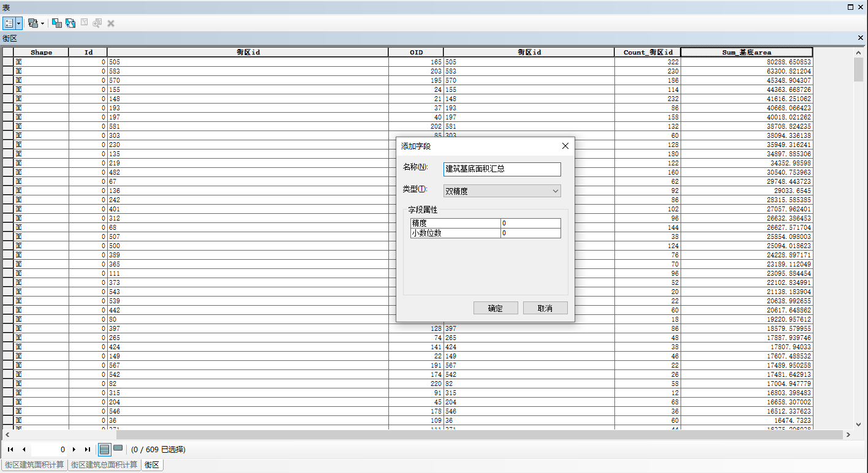This screenshot has width=868, height=473.
Task: Switch to 街区建筑面积计算 table tab
Action: tap(34, 465)
